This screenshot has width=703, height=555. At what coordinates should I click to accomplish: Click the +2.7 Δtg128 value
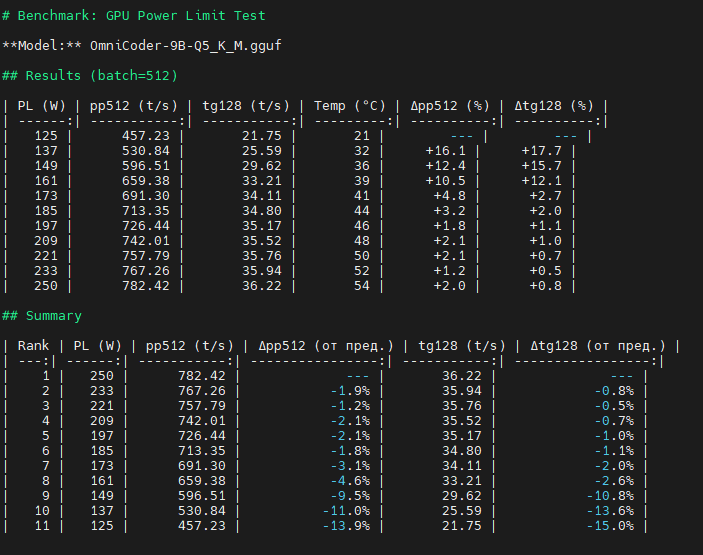click(546, 196)
